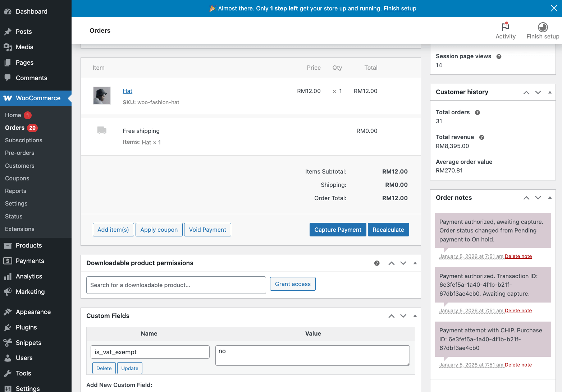This screenshot has width=562, height=392.
Task: Toggle the Order notes panel triangle
Action: (x=549, y=198)
